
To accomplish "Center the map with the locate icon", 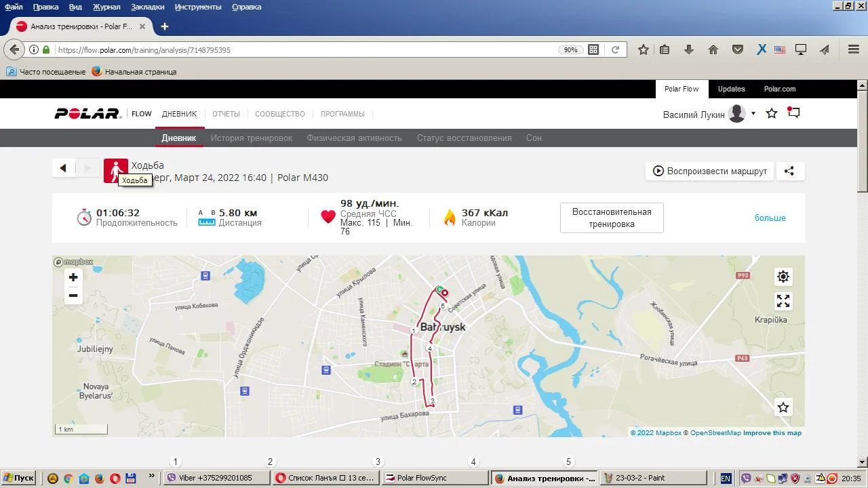I will (x=783, y=277).
